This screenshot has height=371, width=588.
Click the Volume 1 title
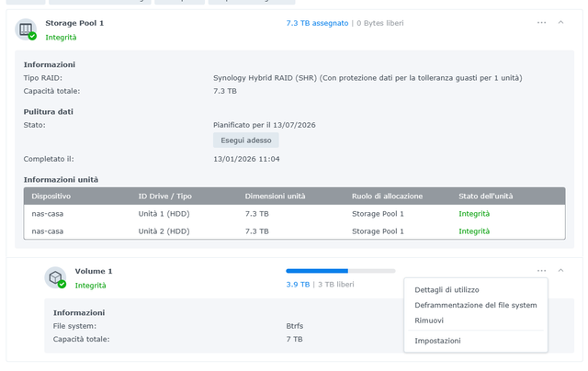tap(94, 271)
